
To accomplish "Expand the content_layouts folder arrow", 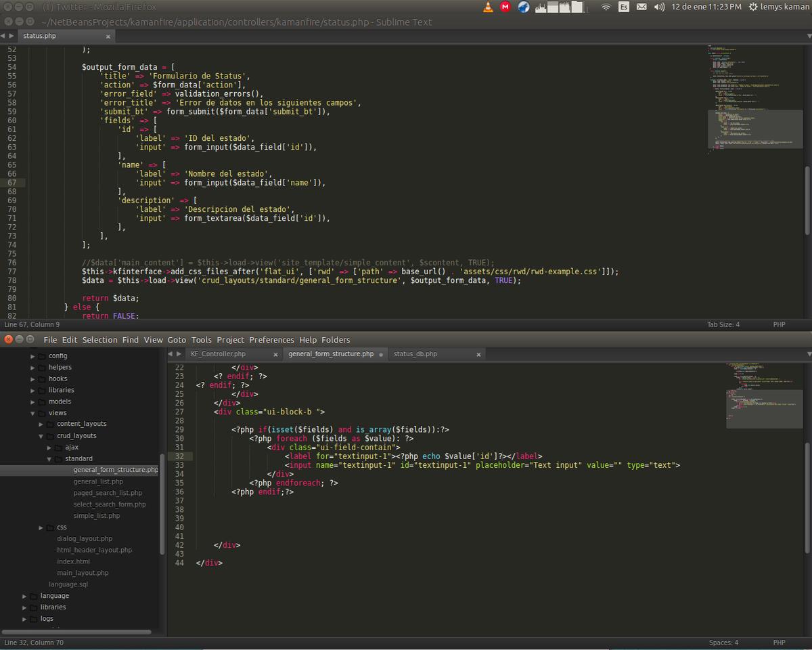I will tap(41, 425).
